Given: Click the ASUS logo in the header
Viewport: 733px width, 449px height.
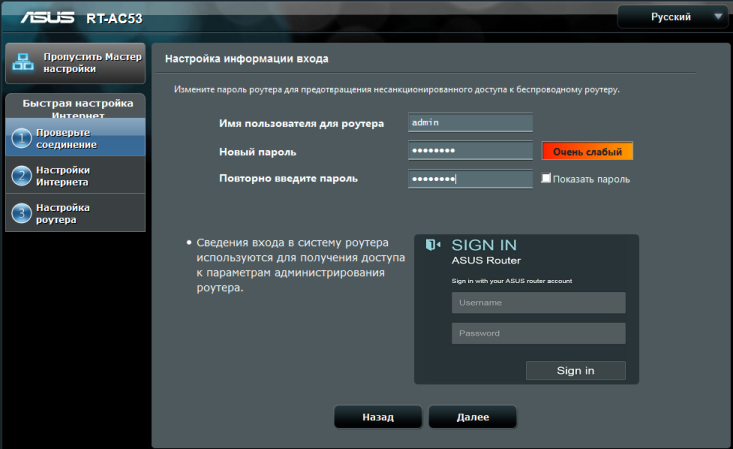Looking at the screenshot, I should (47, 18).
